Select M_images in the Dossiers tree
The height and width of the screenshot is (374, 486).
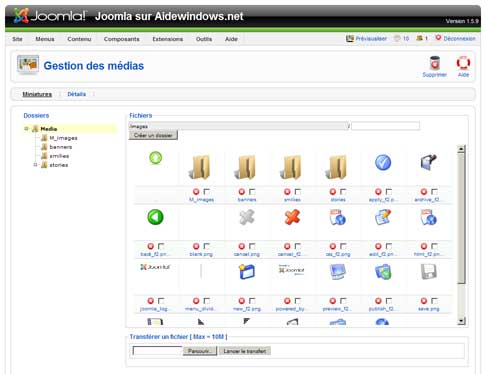(x=63, y=138)
